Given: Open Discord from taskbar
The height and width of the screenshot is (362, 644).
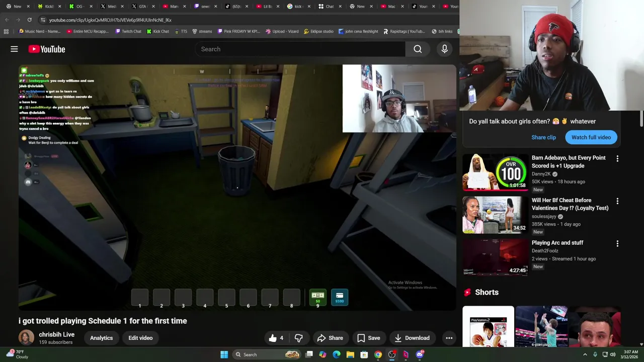Looking at the screenshot, I should click(420, 354).
